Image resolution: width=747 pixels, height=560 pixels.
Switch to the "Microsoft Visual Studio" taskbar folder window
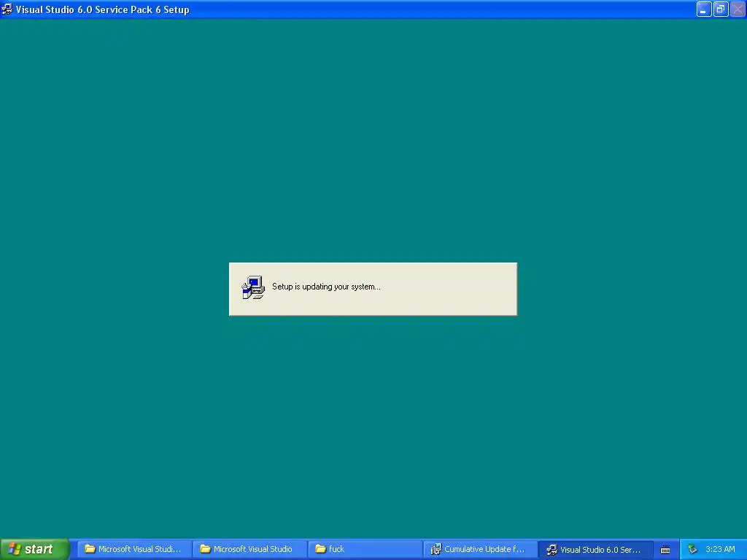pos(249,549)
